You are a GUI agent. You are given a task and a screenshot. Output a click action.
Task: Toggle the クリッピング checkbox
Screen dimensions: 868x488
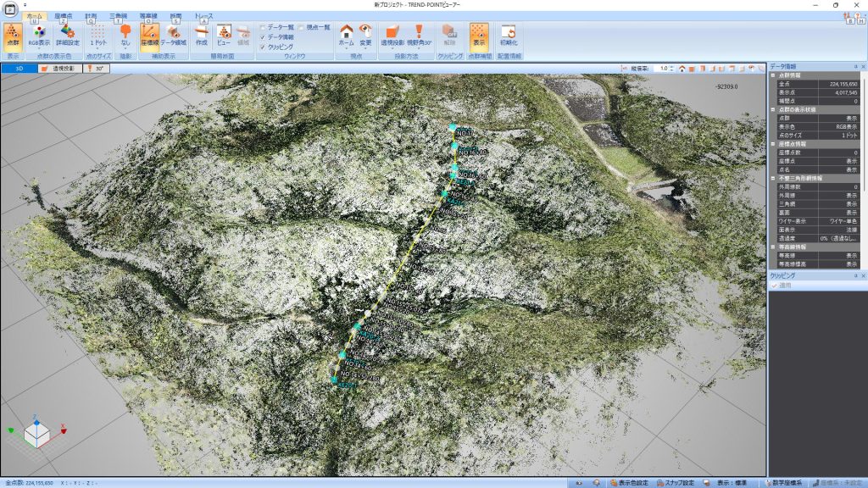coord(263,47)
